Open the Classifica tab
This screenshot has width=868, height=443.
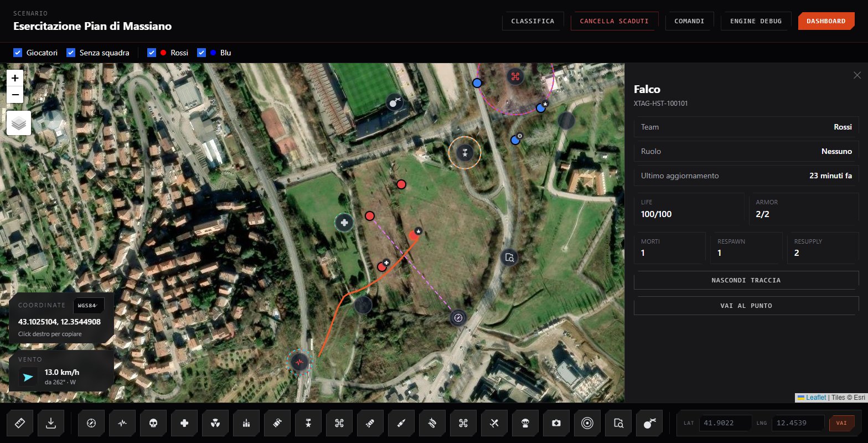[x=533, y=21]
